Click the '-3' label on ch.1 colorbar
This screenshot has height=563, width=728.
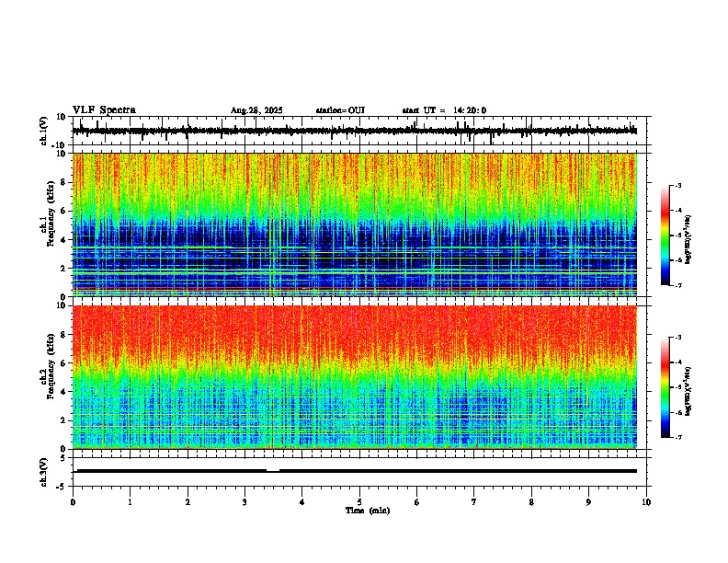click(x=677, y=186)
